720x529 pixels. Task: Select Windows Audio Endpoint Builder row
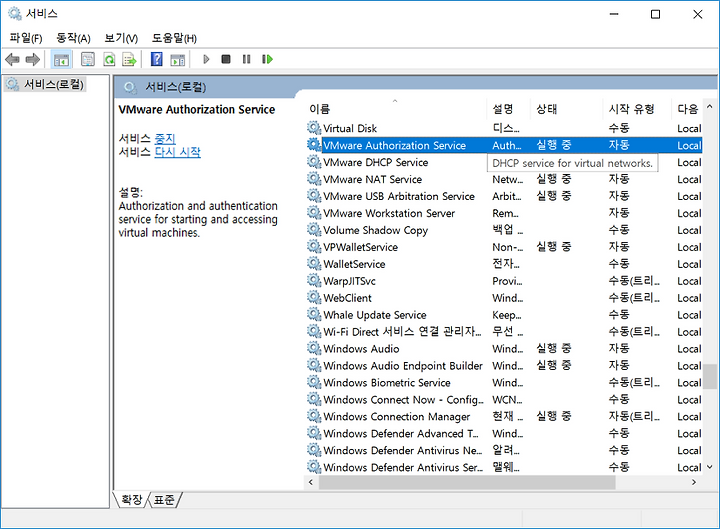pos(504,366)
